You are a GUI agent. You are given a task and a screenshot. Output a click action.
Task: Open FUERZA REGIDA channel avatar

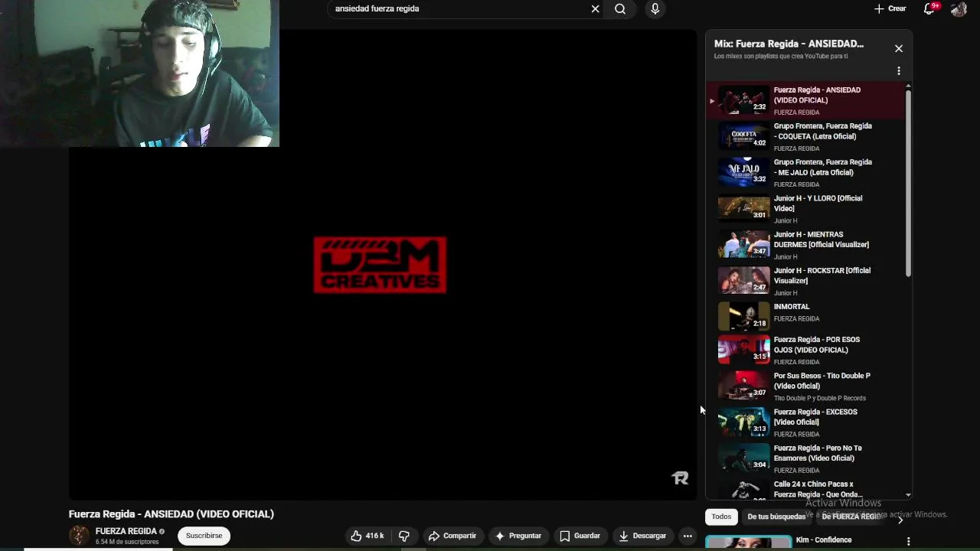pos(79,536)
